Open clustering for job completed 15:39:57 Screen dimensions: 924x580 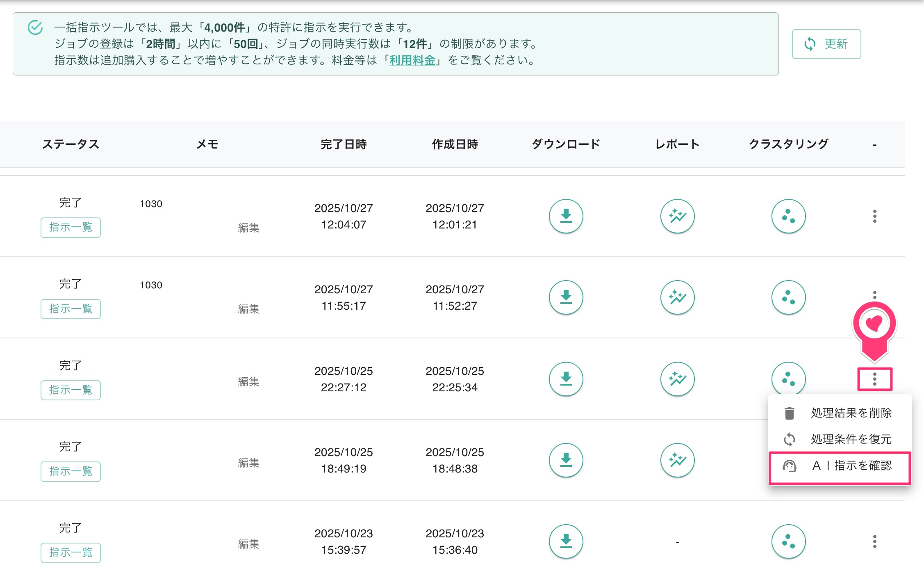click(788, 541)
